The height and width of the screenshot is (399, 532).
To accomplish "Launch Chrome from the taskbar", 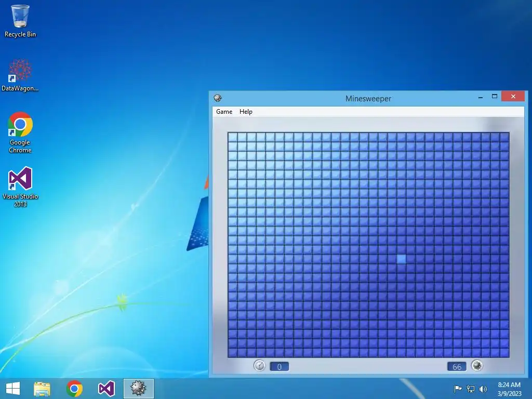I will click(74, 389).
